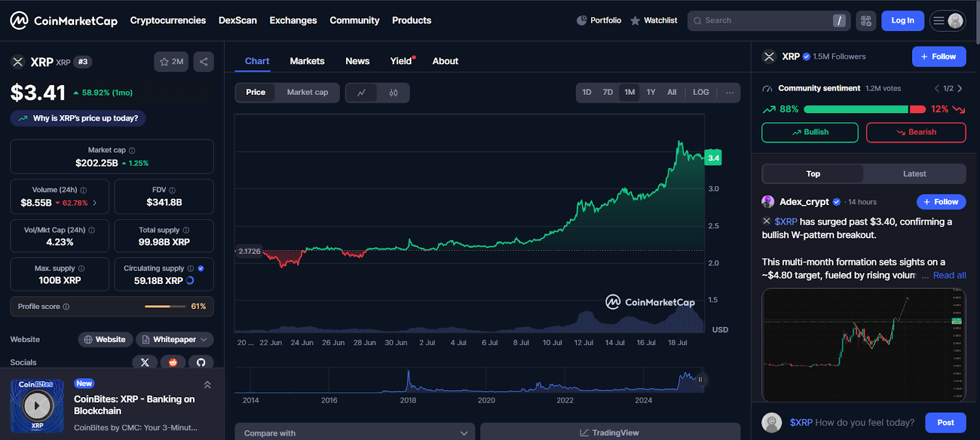Screen dimensions: 980x440
Task: Open the Compare with dropdown
Action: tap(355, 433)
